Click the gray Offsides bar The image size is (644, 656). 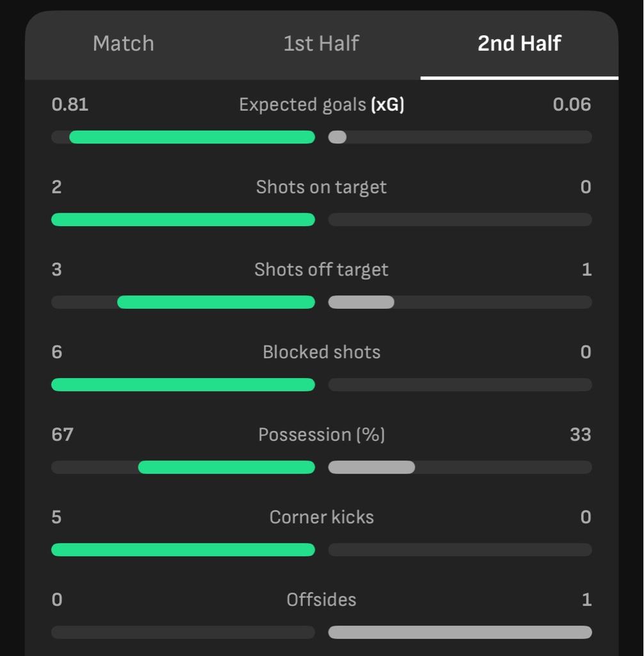(460, 632)
